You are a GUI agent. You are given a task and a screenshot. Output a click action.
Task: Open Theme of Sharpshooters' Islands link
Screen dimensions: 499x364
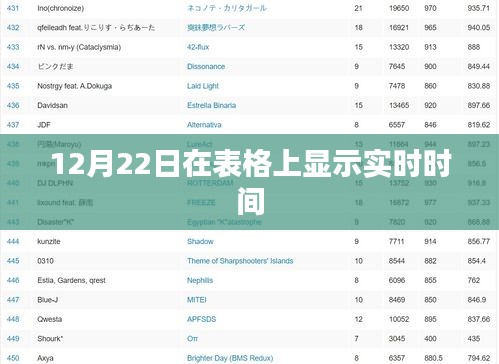[x=240, y=261]
